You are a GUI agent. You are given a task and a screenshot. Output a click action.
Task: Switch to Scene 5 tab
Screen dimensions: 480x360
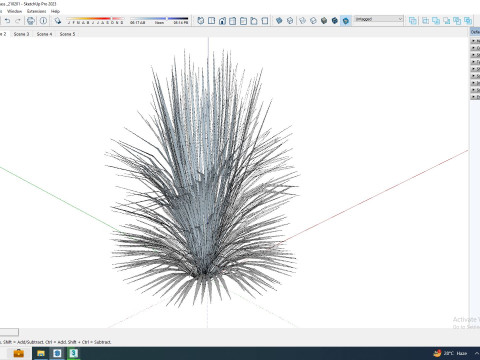(x=67, y=34)
